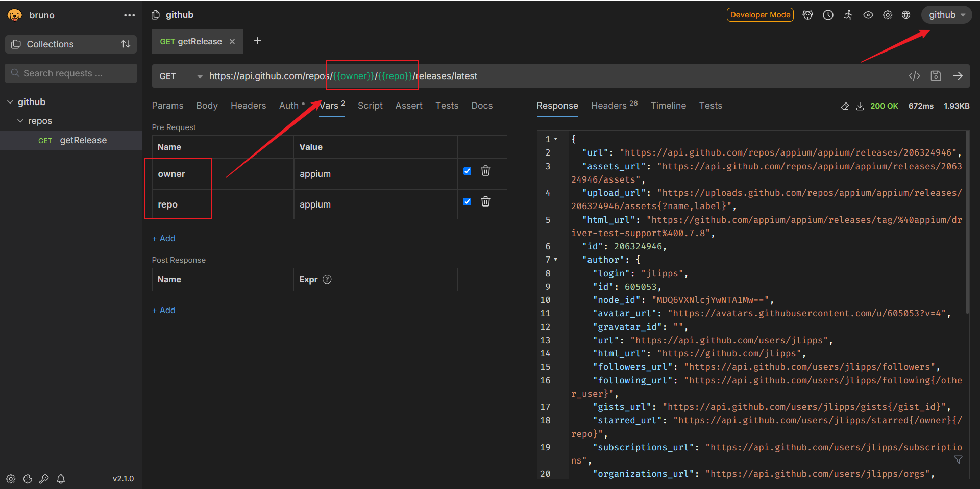
Task: Toggle the collections sort arrows icon
Action: 126,44
